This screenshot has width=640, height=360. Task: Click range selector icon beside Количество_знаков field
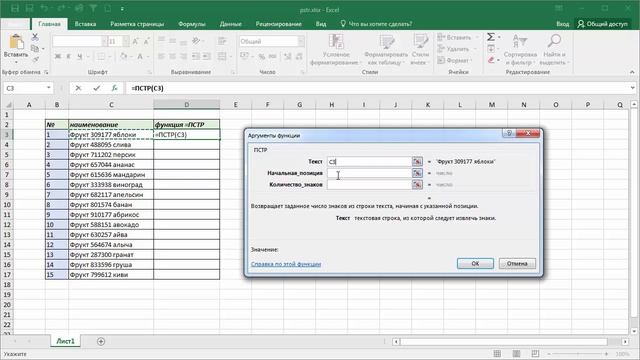point(417,184)
